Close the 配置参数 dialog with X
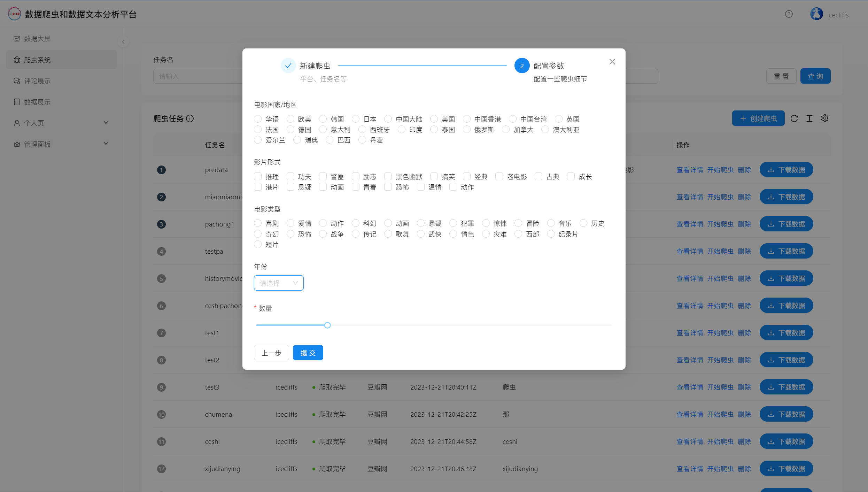This screenshot has height=492, width=868. (612, 62)
